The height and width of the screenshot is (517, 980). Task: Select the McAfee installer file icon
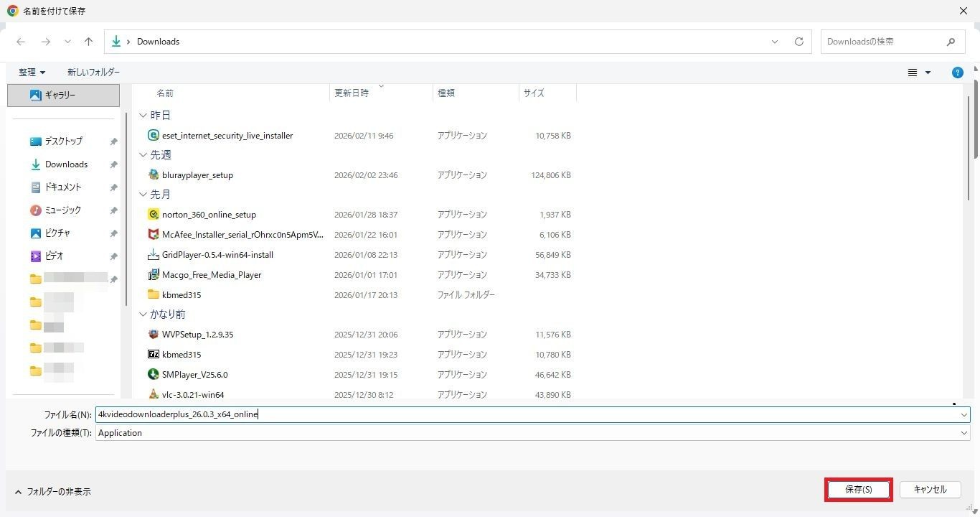[153, 234]
